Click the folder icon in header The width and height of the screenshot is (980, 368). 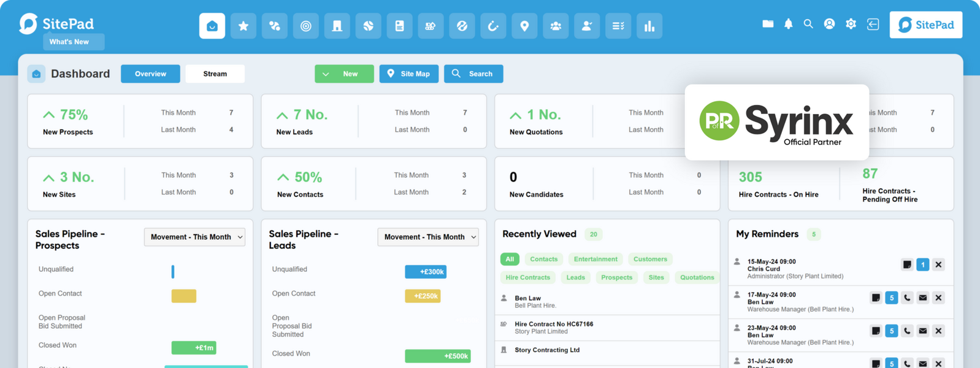(x=768, y=24)
